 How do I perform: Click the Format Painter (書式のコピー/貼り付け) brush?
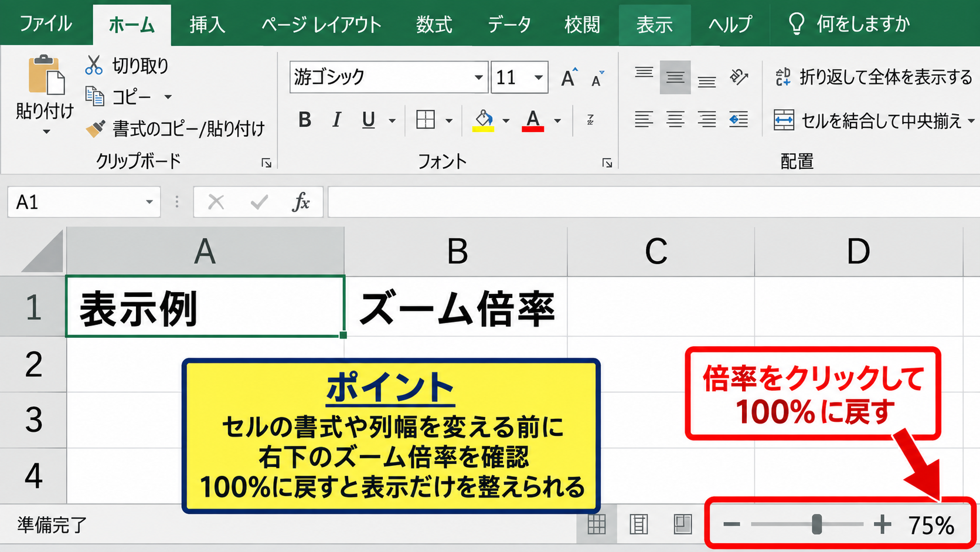click(95, 128)
